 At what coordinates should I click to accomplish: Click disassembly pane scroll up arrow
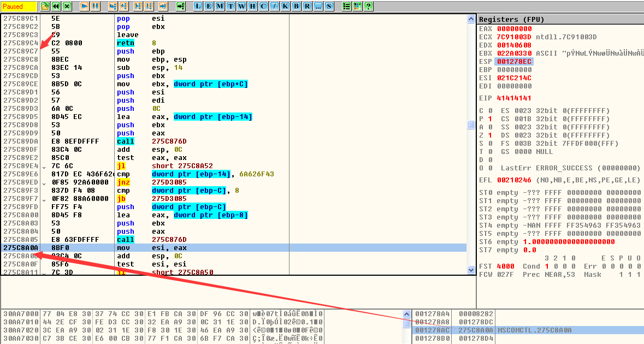(471, 19)
